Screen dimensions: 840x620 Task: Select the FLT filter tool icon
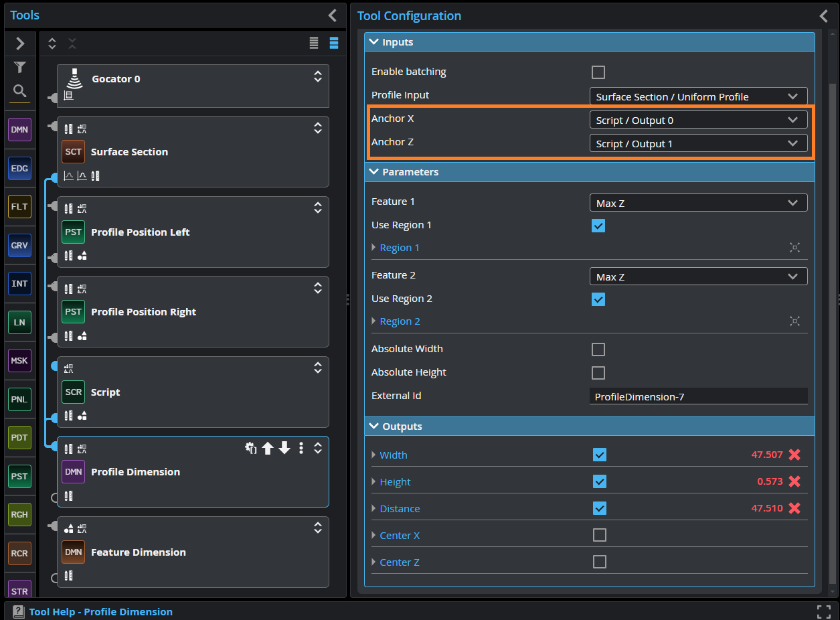click(19, 207)
